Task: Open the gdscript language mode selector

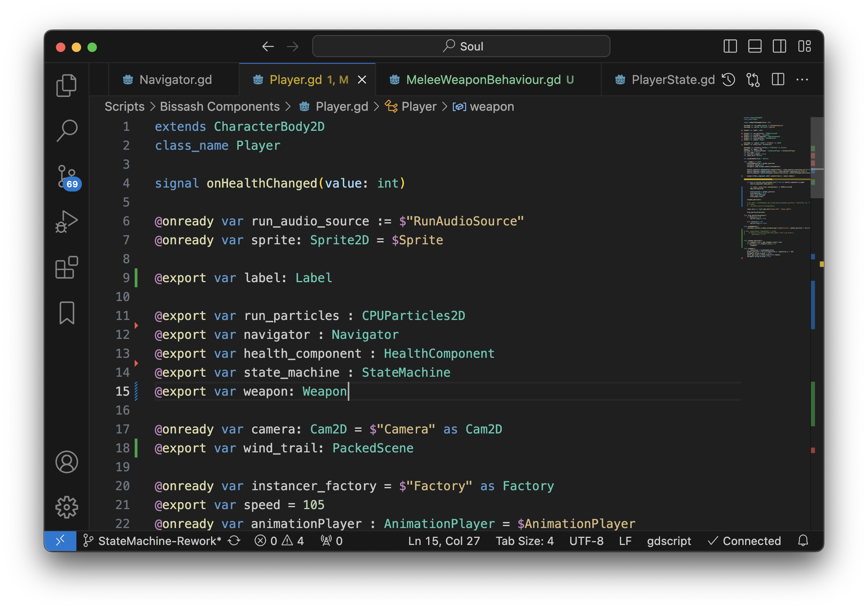Action: point(669,541)
